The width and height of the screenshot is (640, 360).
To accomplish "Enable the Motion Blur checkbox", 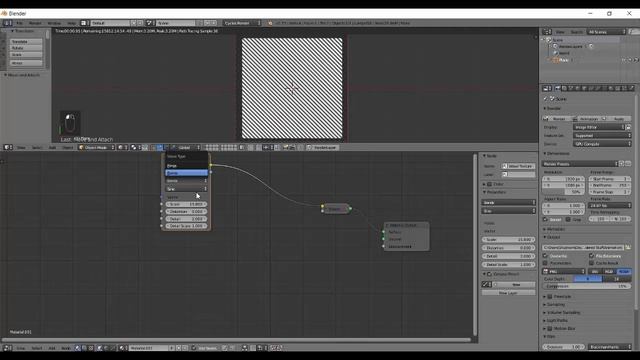I will point(550,329).
